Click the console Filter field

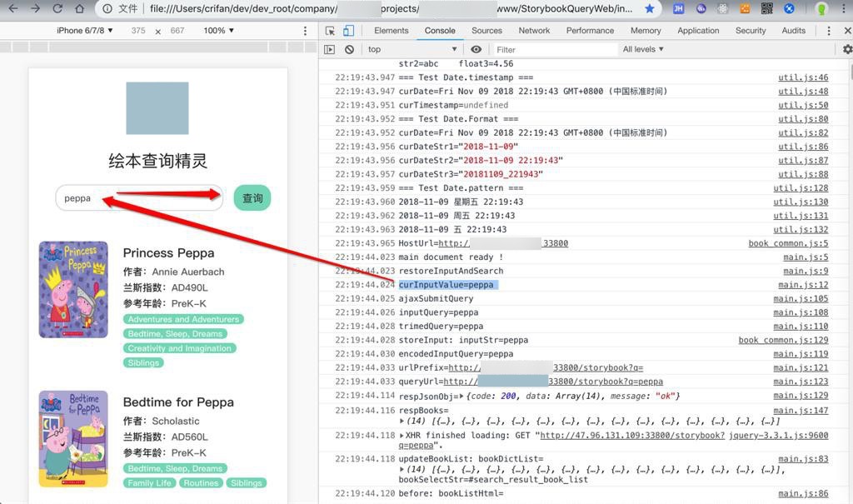(555, 49)
